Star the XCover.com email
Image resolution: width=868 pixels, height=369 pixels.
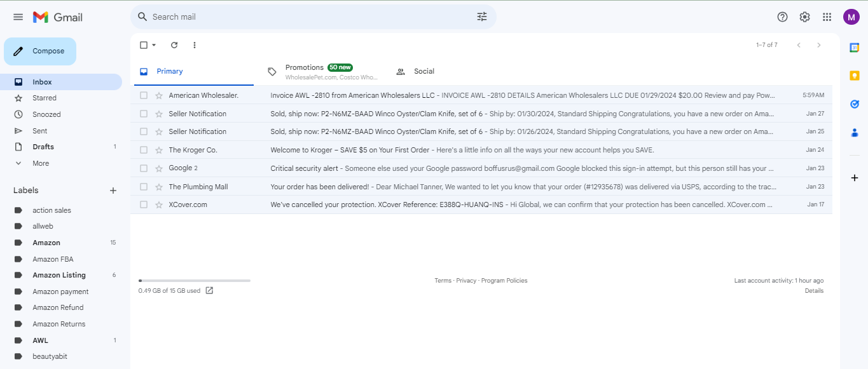(x=159, y=205)
